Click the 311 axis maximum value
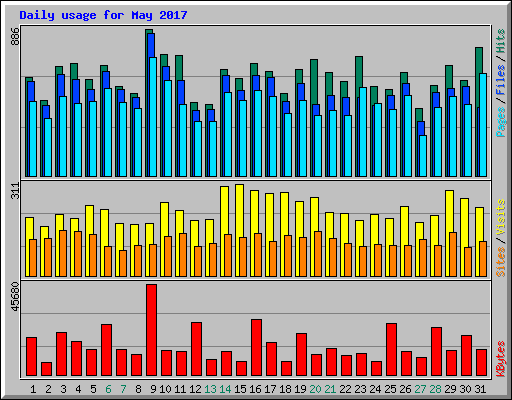This screenshot has height=400, width=512. point(15,191)
